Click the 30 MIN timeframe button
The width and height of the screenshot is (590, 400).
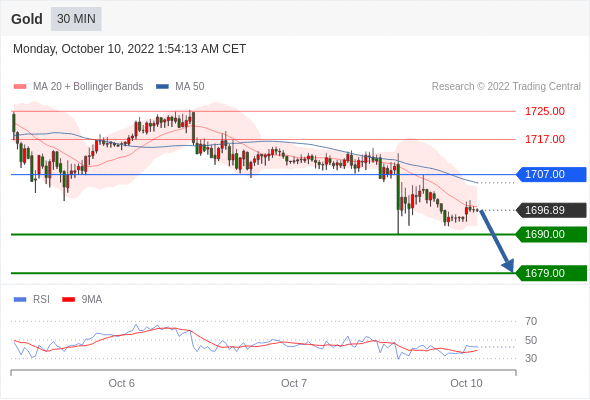tap(76, 18)
